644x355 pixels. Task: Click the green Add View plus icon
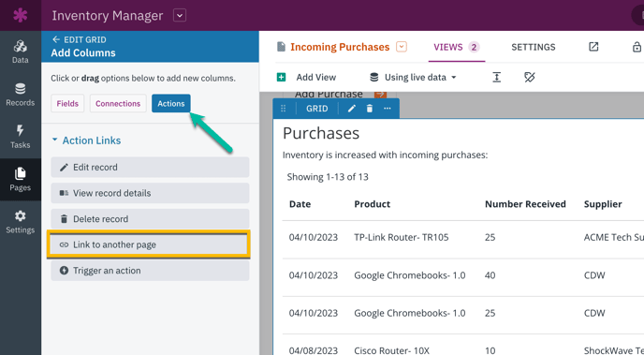(x=282, y=77)
